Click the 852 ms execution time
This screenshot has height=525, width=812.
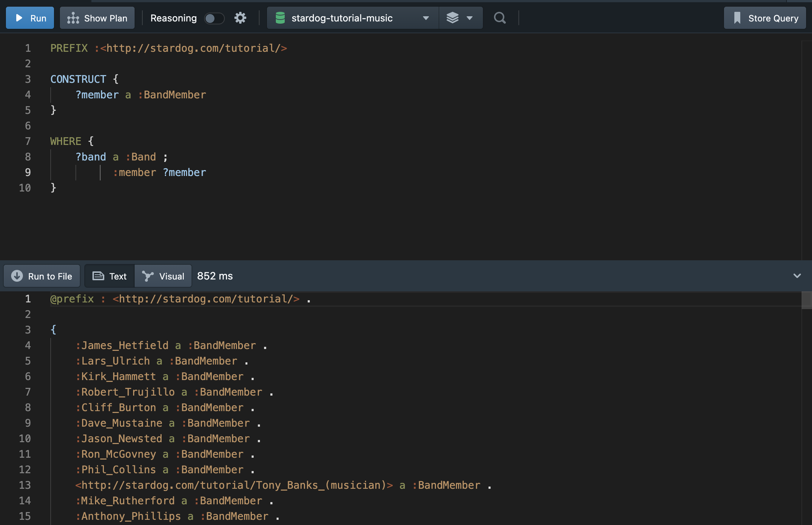pos(215,276)
